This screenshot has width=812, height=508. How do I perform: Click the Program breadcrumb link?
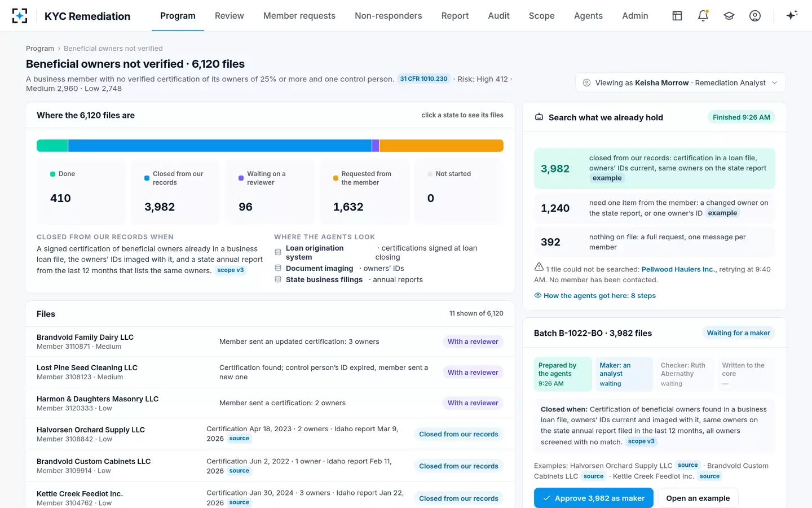click(40, 49)
